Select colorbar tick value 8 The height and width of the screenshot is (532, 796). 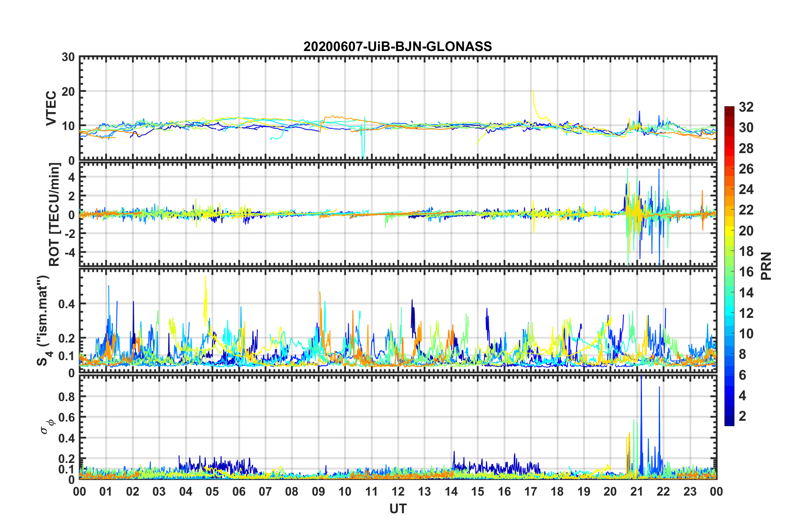tap(742, 354)
